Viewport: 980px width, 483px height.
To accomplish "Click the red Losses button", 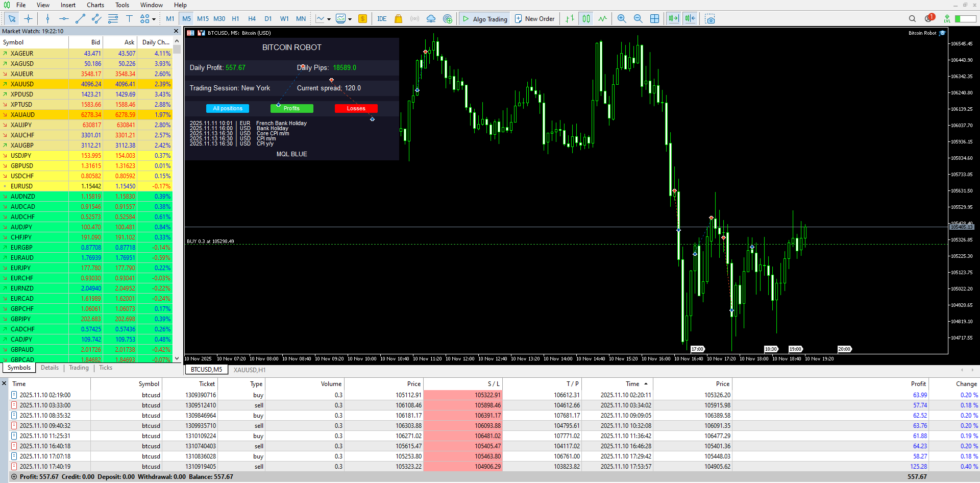I will (x=356, y=108).
